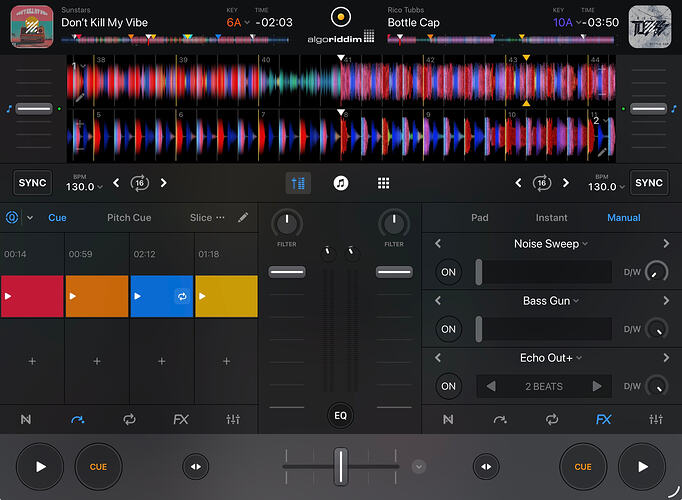This screenshot has width=682, height=500.
Task: Select the Manual FX tab
Action: coord(624,217)
